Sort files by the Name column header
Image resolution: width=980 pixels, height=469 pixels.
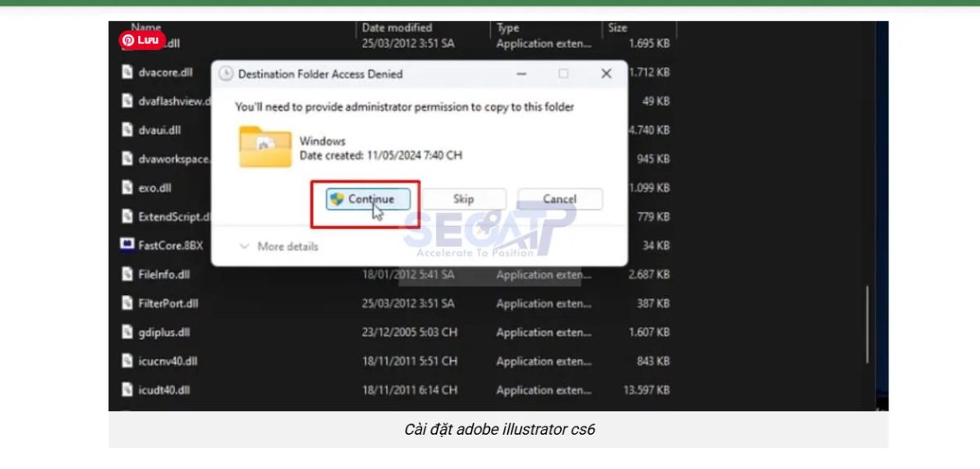(146, 28)
